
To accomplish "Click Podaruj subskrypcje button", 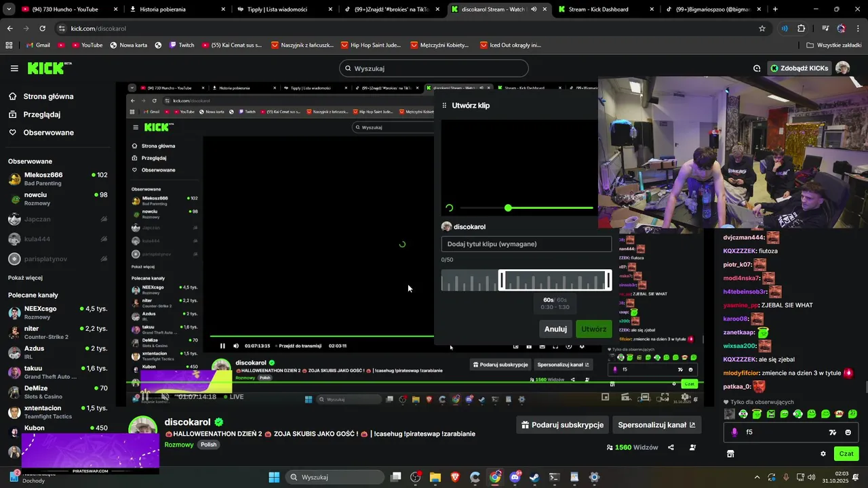I will click(x=561, y=425).
